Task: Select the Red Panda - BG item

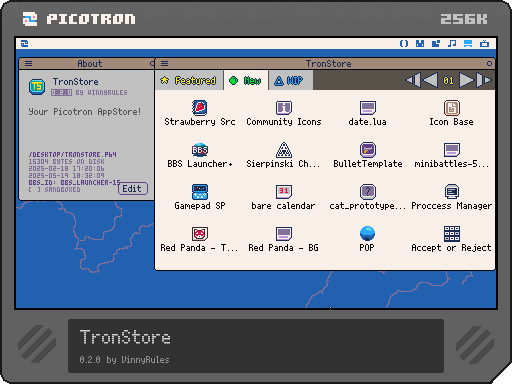Action: tap(284, 239)
